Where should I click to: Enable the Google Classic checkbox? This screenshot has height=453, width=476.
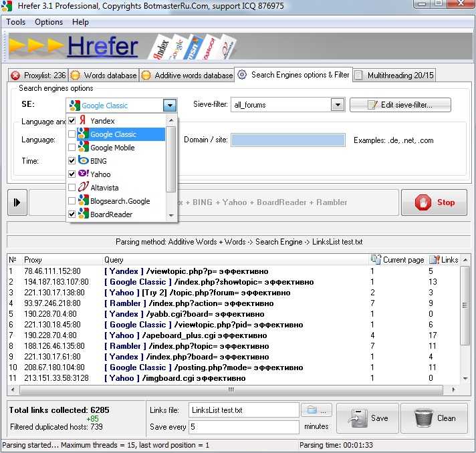click(72, 134)
